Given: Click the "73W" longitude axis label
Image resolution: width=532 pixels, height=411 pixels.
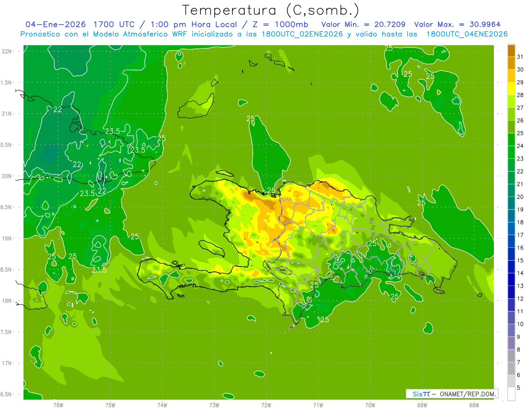Looking at the screenshot, I should 214,405.
